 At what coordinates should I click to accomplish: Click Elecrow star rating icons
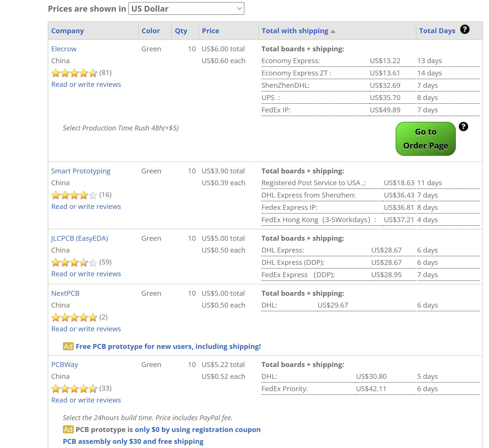[74, 73]
